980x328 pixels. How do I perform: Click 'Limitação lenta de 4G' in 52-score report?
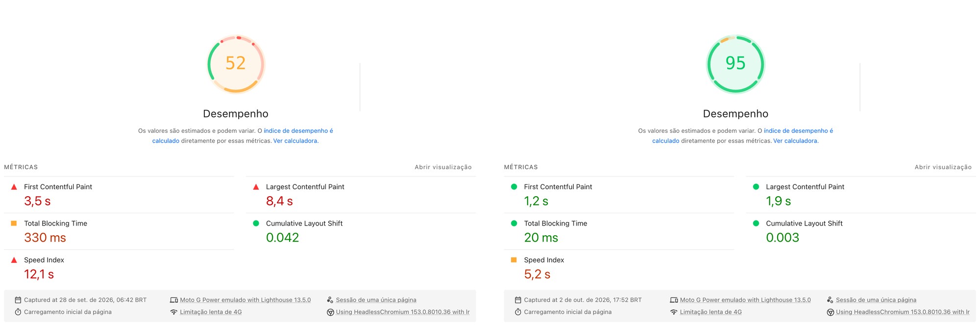click(x=211, y=312)
